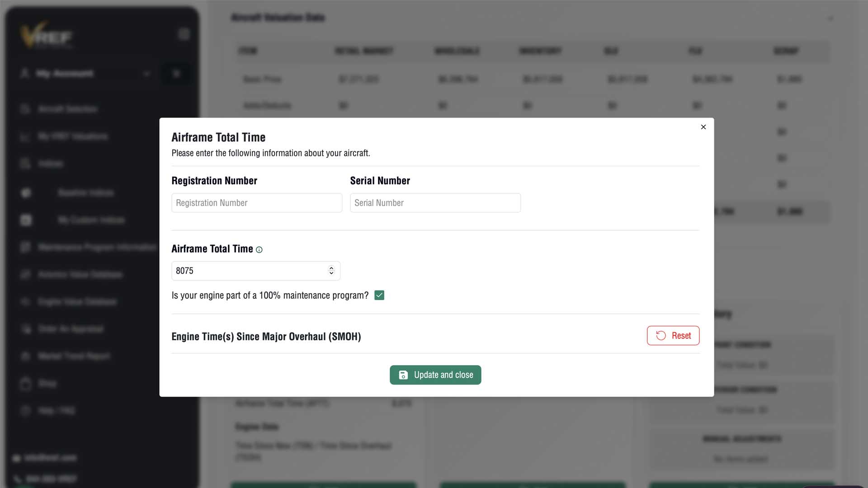
Task: Click the Baseline Indices icon in sidebar
Action: [26, 193]
